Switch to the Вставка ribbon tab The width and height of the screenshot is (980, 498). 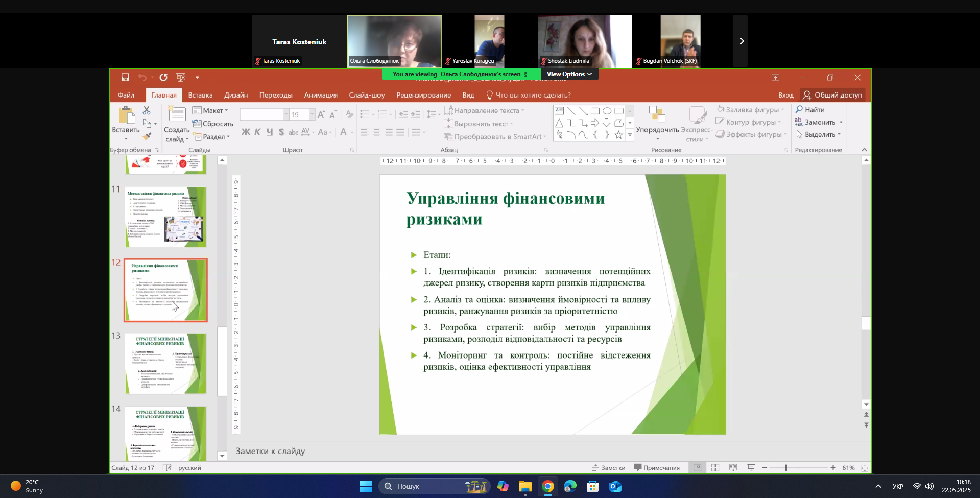[200, 94]
